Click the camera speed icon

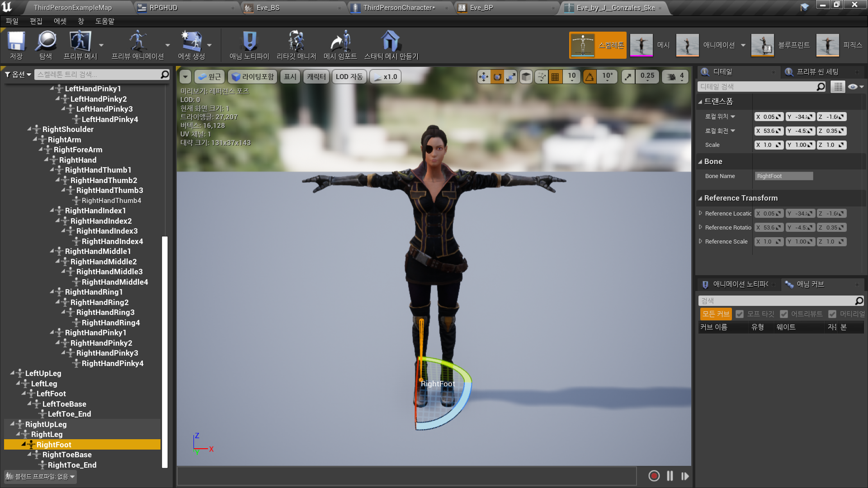[671, 77]
